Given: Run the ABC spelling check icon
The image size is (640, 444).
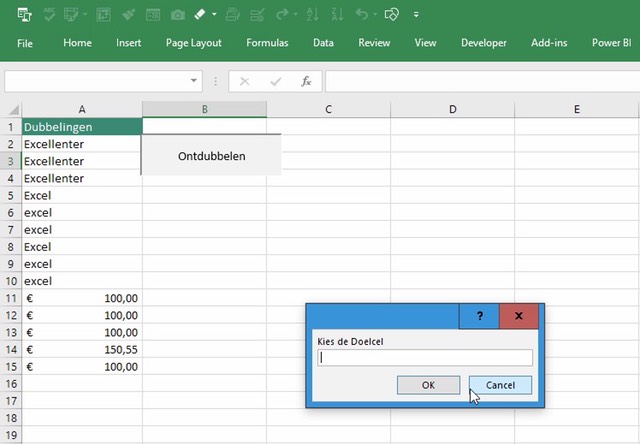Looking at the screenshot, I should [49, 15].
